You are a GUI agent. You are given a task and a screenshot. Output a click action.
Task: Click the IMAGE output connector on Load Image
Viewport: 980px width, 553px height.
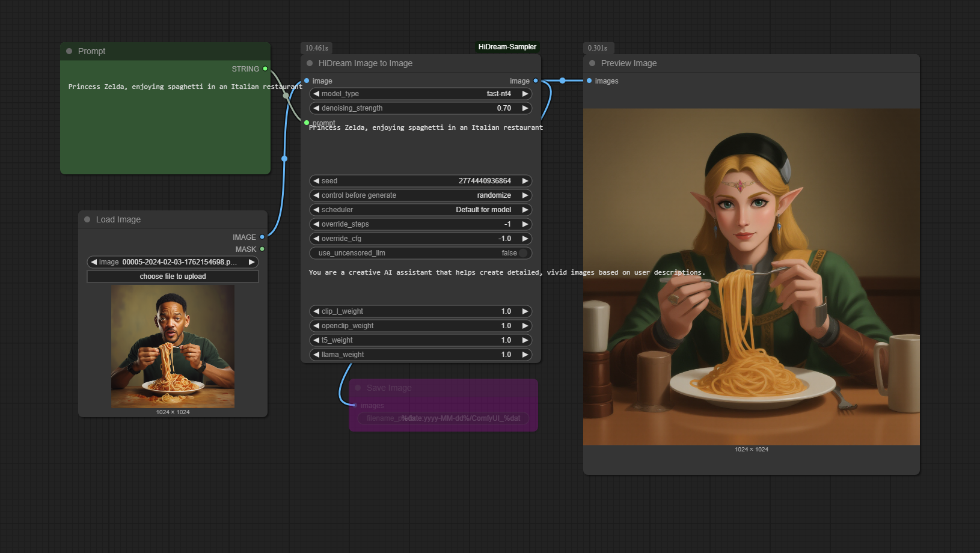(262, 237)
